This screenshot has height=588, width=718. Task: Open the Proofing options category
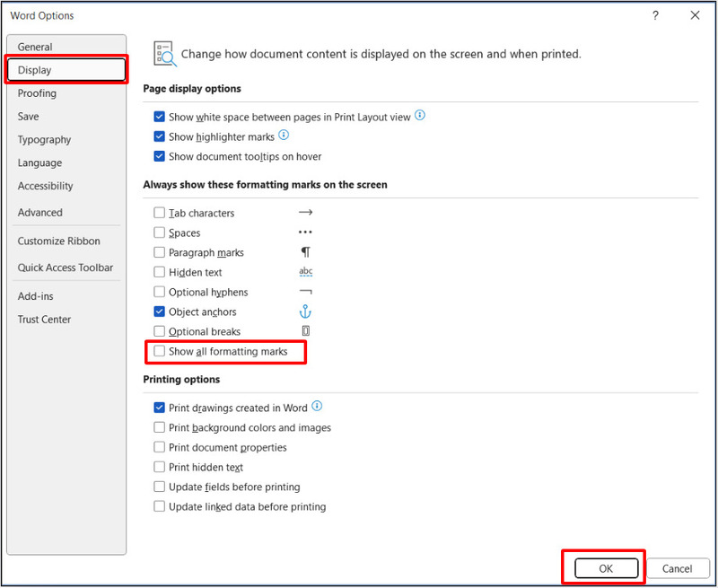coord(37,93)
